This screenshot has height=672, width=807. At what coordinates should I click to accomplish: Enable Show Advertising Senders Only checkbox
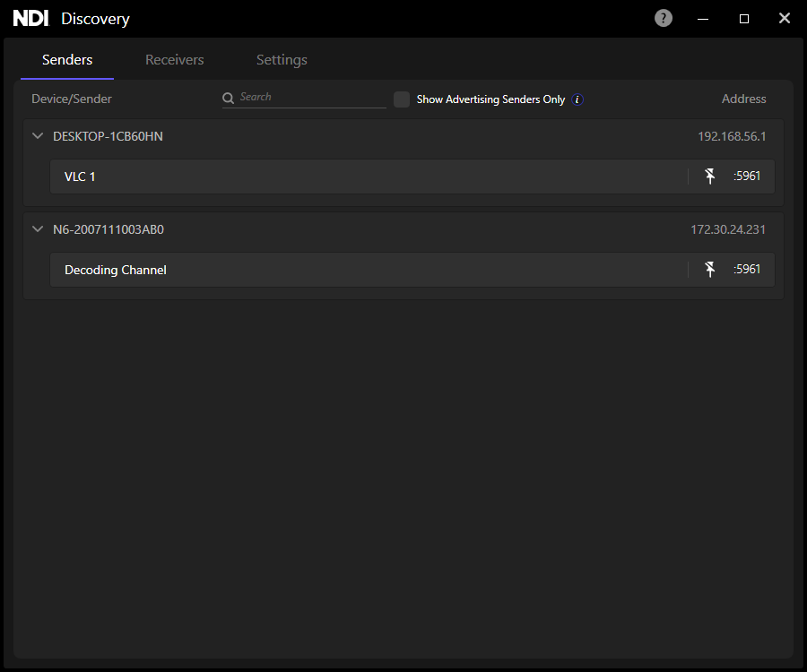(x=402, y=99)
